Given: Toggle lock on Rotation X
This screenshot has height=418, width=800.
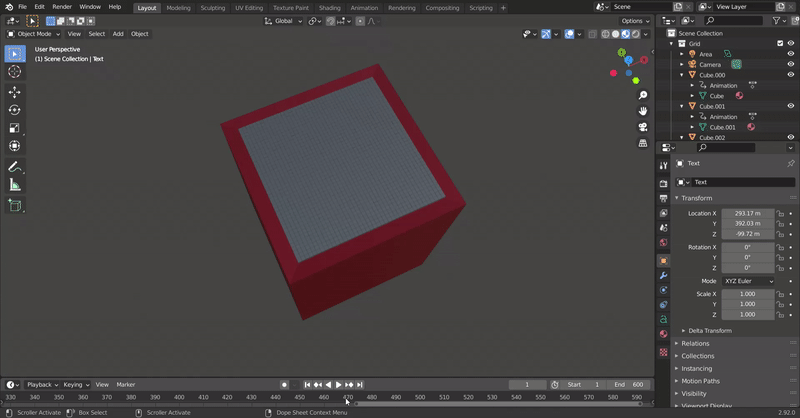Looking at the screenshot, I should click(780, 247).
